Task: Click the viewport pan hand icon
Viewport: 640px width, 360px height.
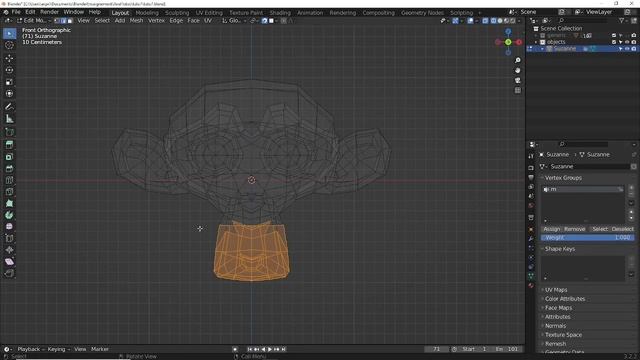Action: point(518,70)
